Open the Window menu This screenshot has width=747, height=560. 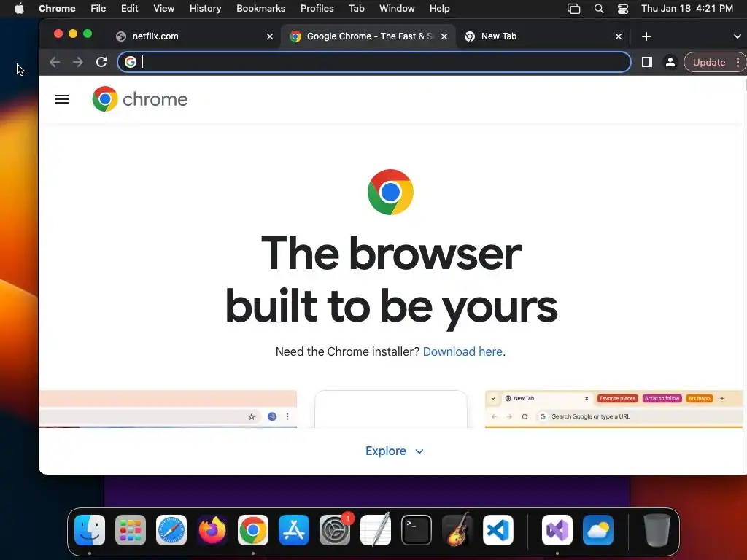click(x=397, y=9)
